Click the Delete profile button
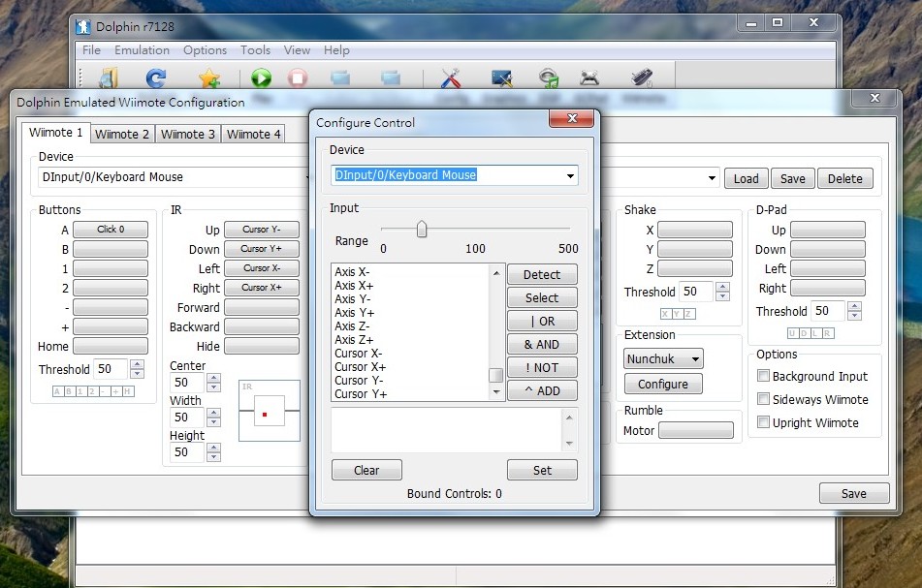922x588 pixels. tap(845, 178)
